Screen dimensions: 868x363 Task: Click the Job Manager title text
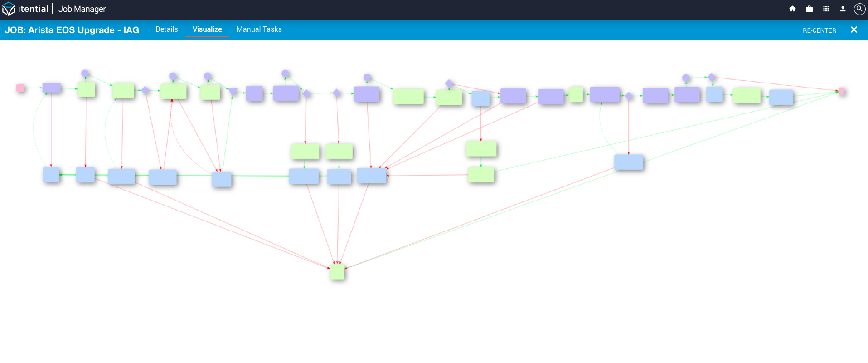pyautogui.click(x=82, y=9)
